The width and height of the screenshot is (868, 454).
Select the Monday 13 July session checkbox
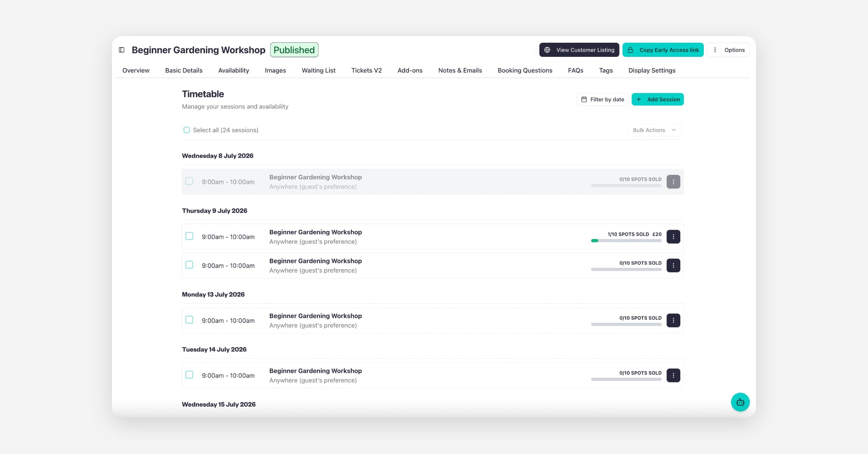pyautogui.click(x=189, y=320)
